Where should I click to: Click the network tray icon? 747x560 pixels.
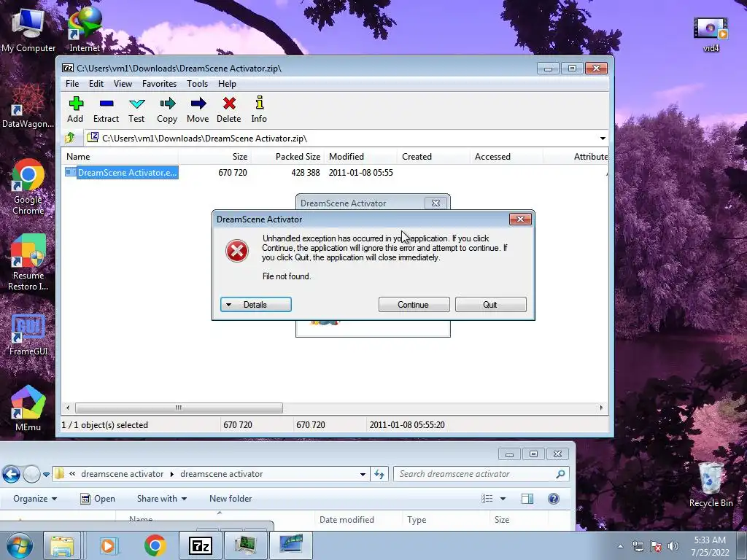click(x=638, y=546)
